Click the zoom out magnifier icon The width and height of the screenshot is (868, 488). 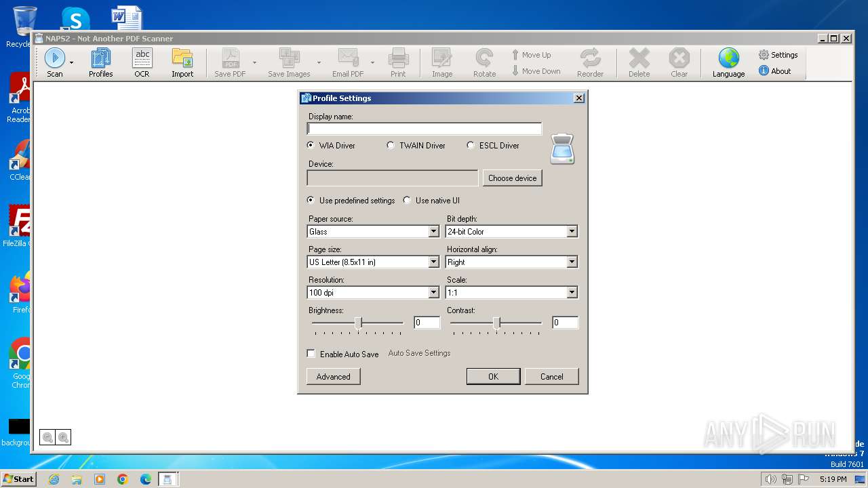[47, 438]
